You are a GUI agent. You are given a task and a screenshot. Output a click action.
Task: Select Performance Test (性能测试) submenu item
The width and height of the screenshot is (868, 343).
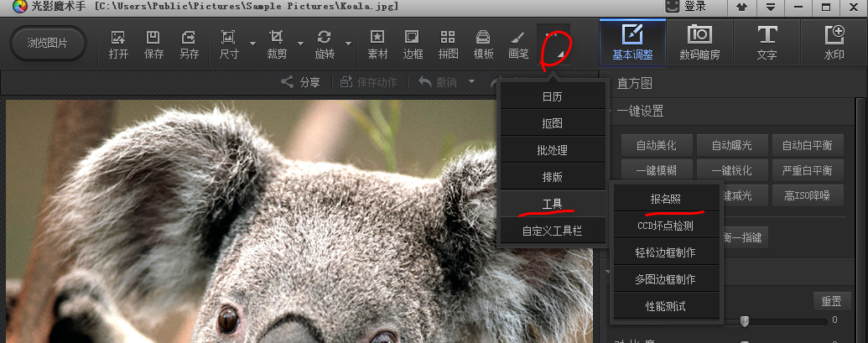coord(666,306)
